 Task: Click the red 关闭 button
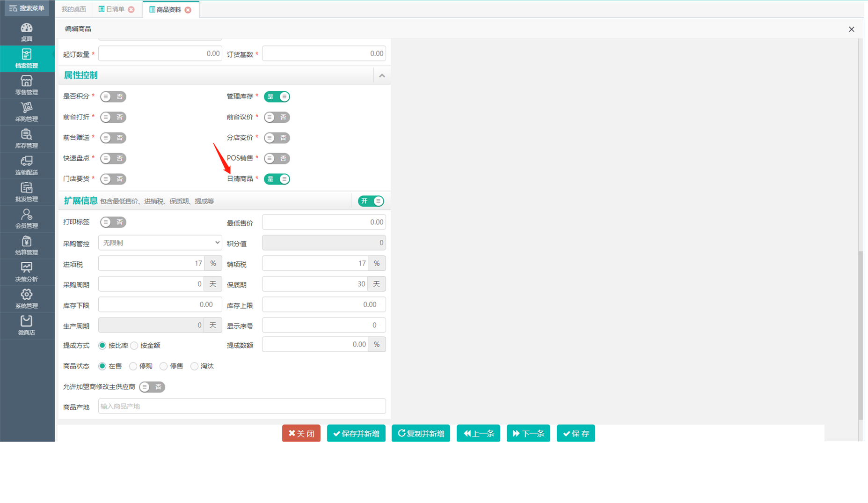click(301, 433)
